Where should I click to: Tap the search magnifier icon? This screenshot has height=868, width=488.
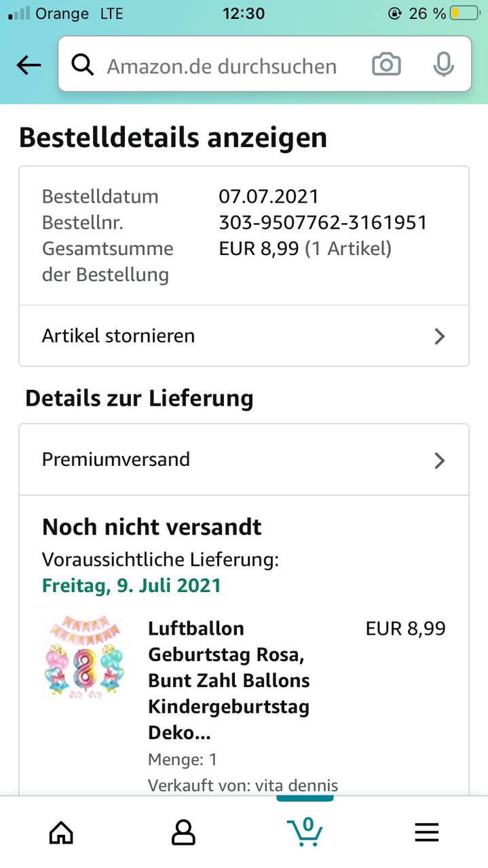[x=82, y=65]
